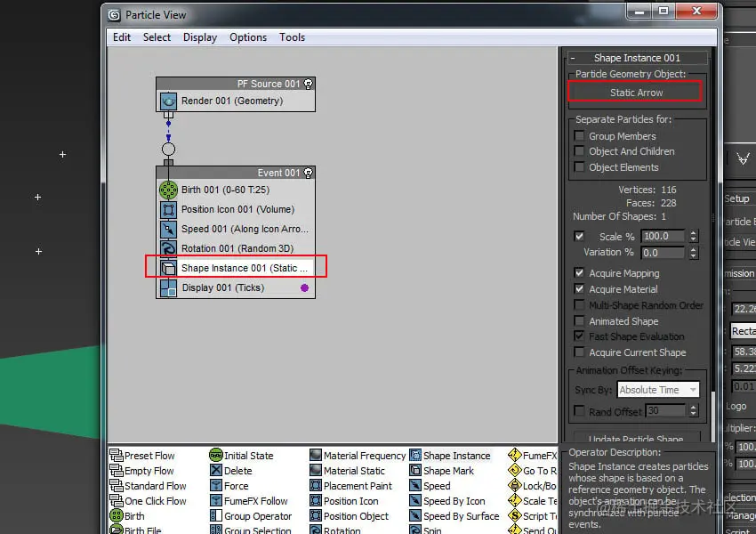Click the Birth 001 green operator icon

168,190
